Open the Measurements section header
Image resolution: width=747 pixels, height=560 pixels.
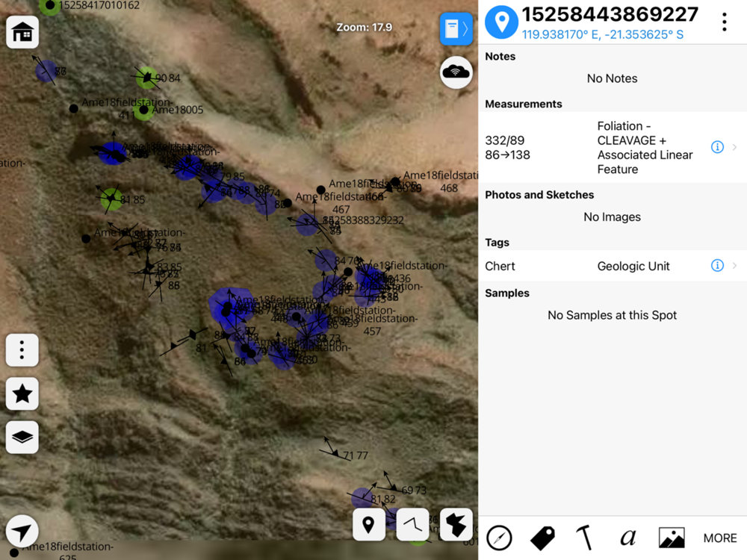[x=523, y=104]
